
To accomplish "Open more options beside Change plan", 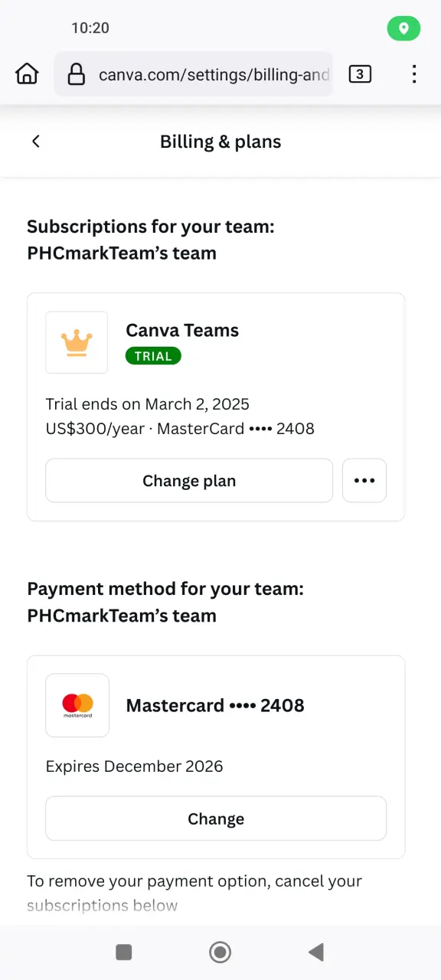I will [x=364, y=481].
